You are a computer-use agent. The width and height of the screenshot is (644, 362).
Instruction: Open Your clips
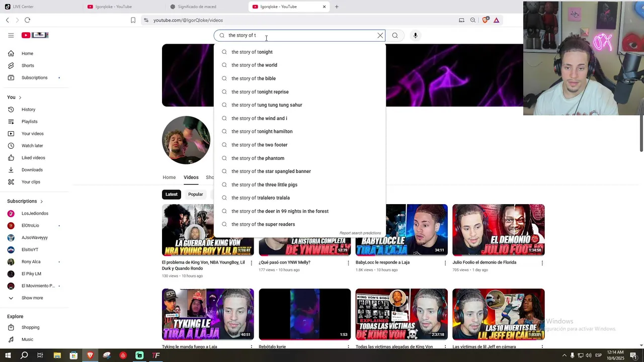(34, 182)
